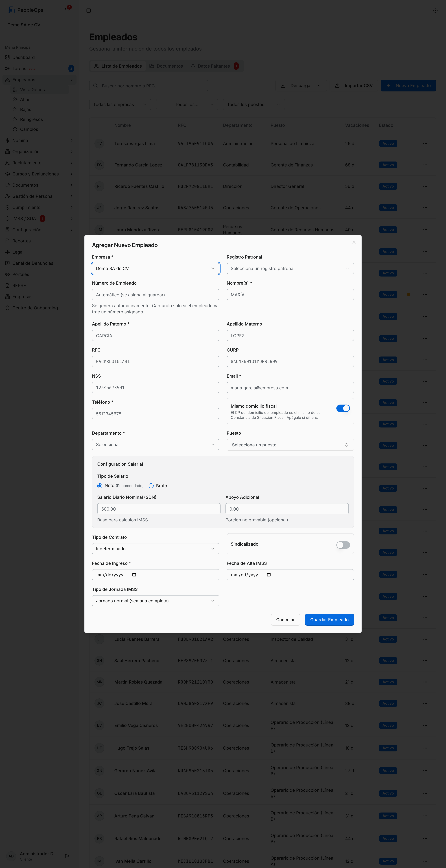Image resolution: width=446 pixels, height=868 pixels.
Task: Switch theme using the moon icon
Action: (x=435, y=10)
